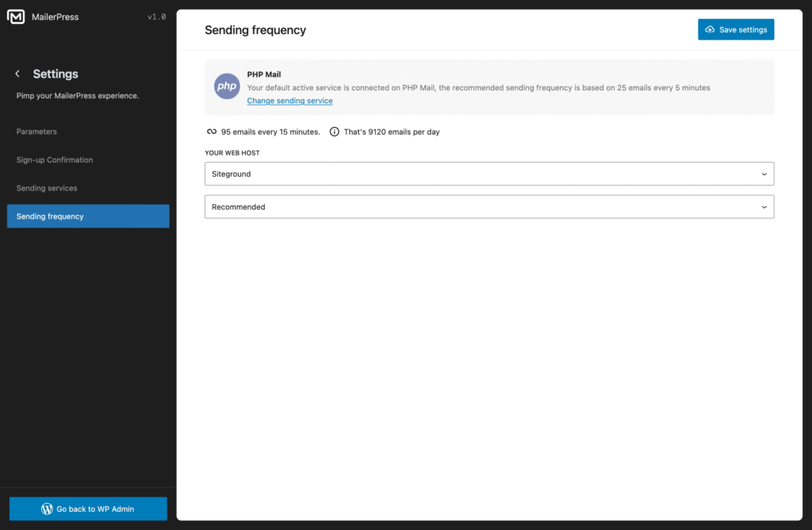This screenshot has height=530, width=812.
Task: Click the back chevron beside Settings heading
Action: point(17,74)
